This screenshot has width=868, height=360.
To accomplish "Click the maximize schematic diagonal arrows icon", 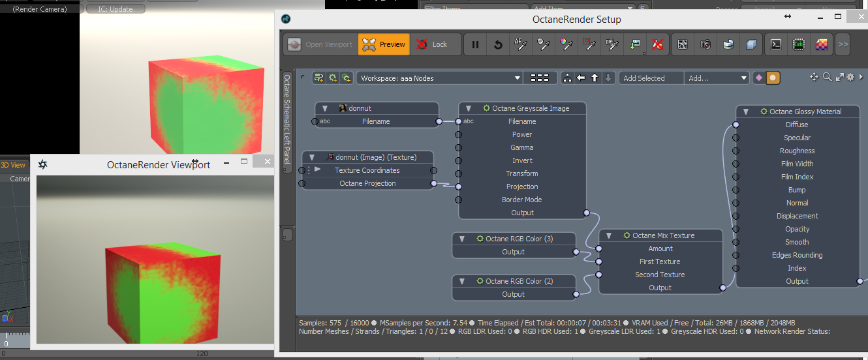I will coord(839,77).
